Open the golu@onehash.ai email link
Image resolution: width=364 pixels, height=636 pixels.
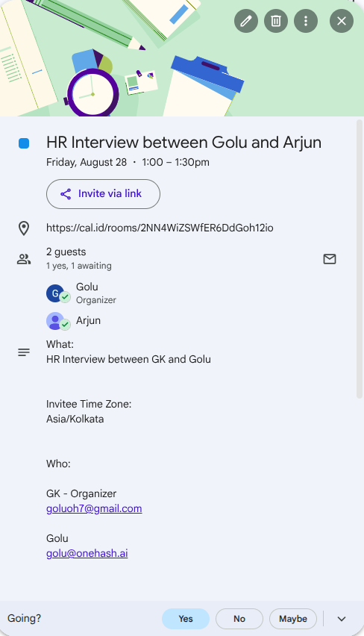pos(87,553)
